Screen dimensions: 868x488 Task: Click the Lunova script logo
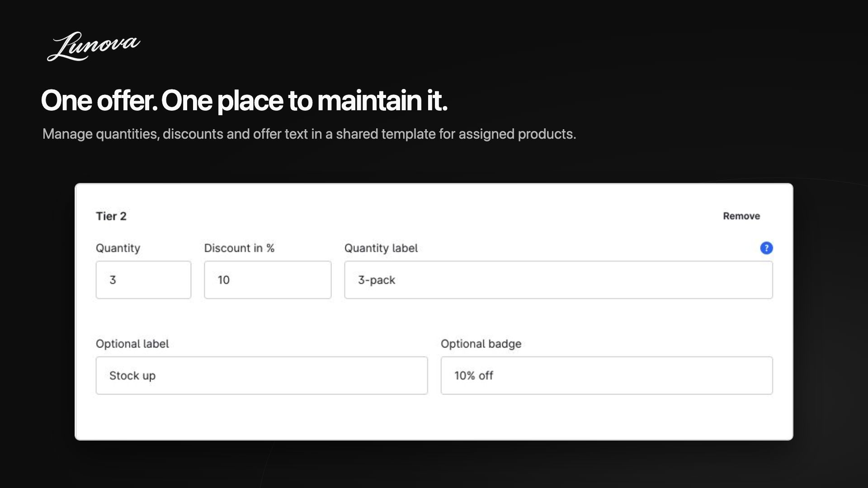[94, 46]
